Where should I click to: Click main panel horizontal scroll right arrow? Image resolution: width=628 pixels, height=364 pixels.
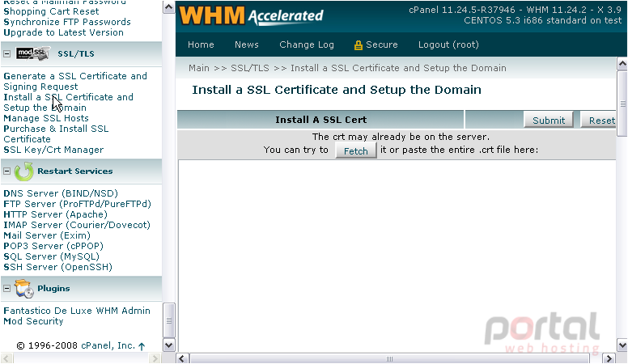pyautogui.click(x=609, y=358)
